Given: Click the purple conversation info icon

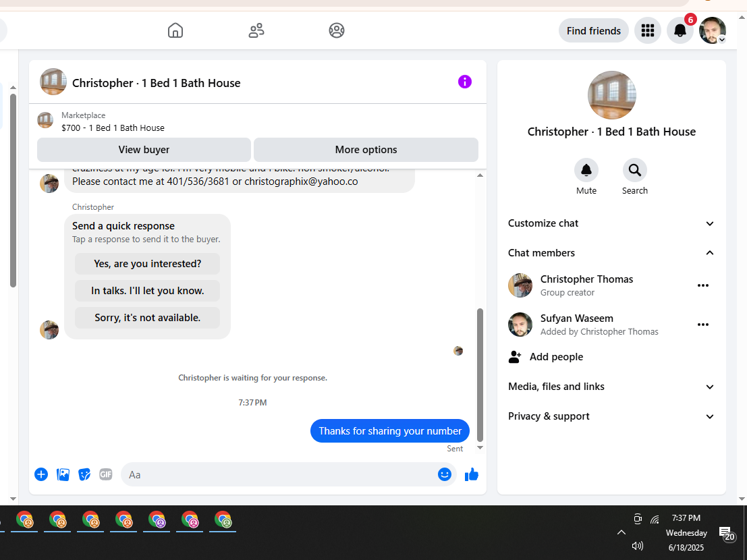Looking at the screenshot, I should (465, 82).
